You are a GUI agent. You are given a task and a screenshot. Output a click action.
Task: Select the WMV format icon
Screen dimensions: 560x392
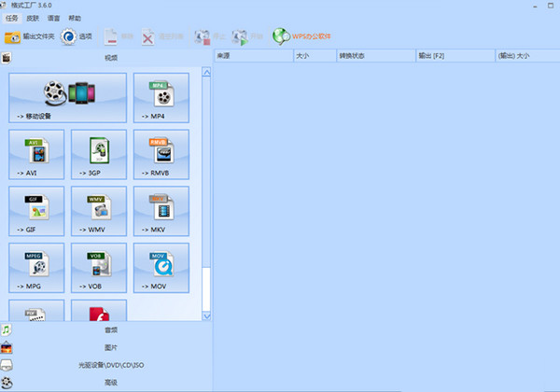coord(99,211)
